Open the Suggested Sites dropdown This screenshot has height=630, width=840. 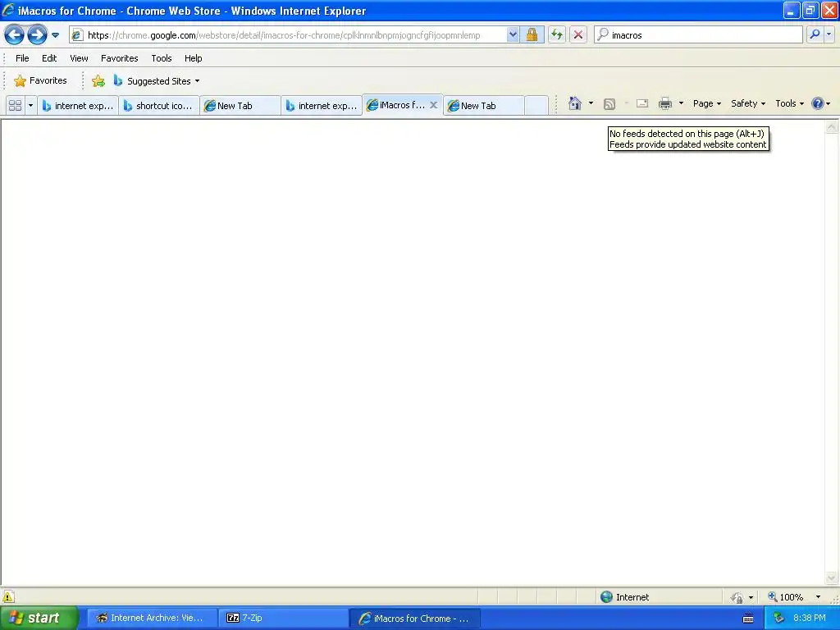click(x=157, y=81)
